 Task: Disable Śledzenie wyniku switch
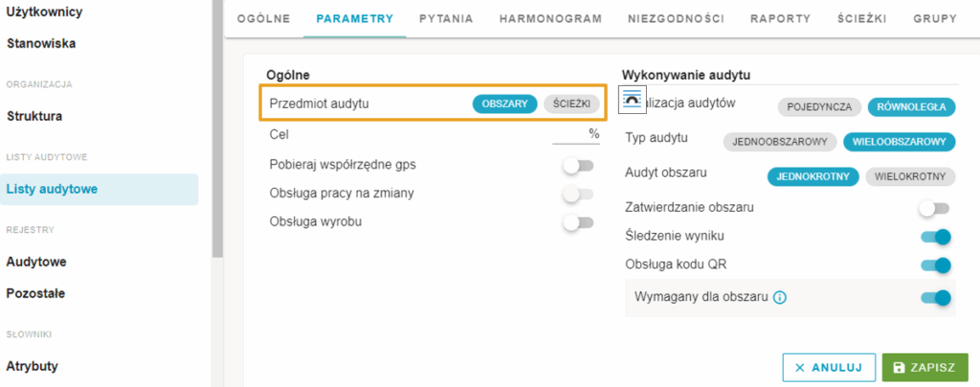click(x=935, y=237)
